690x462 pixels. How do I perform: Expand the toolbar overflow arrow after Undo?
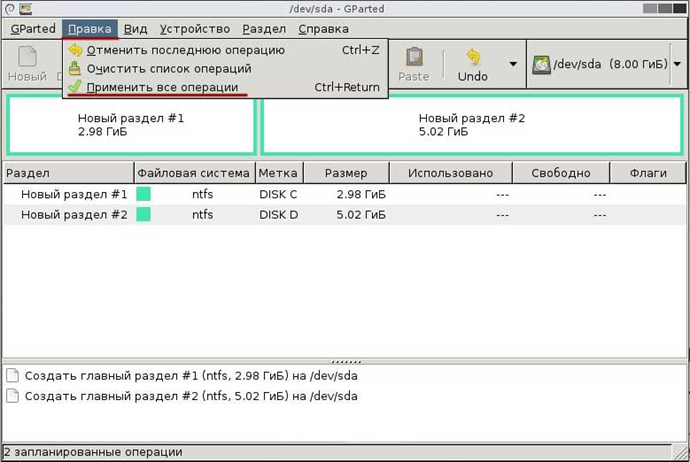coord(513,64)
